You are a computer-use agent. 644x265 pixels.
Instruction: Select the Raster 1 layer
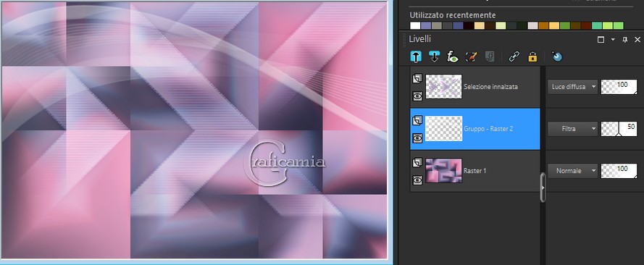475,171
